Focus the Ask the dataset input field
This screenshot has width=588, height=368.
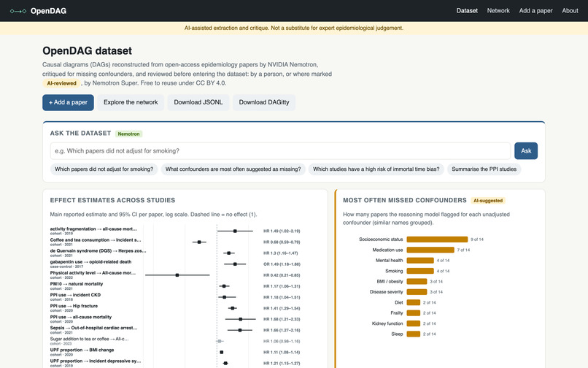280,150
